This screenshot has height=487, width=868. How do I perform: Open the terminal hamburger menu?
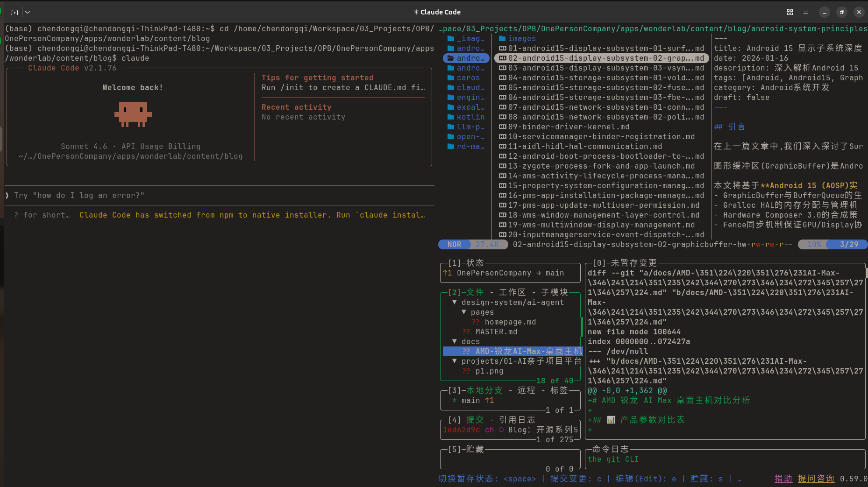(x=806, y=12)
